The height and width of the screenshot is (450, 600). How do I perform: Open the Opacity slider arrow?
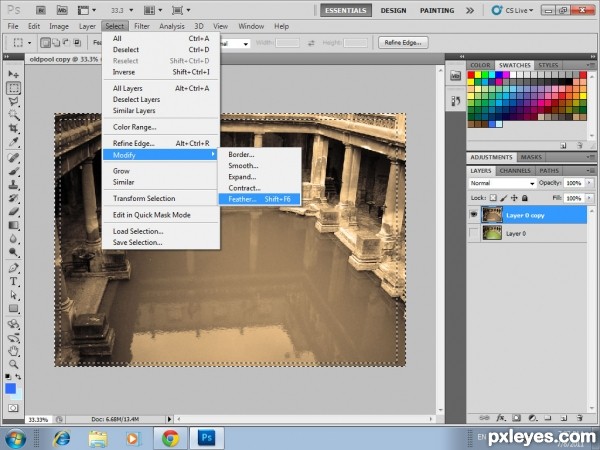coord(590,183)
